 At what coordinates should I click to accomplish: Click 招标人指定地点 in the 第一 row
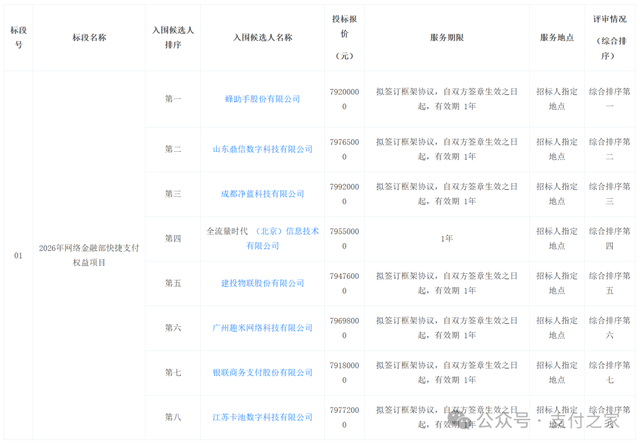(x=557, y=99)
